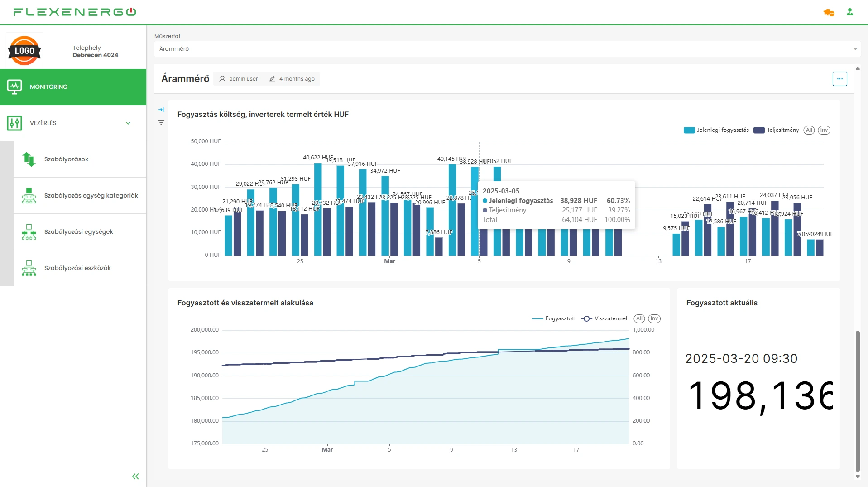Collapse sidebar with double chevron icon
This screenshot has height=487, width=868.
pyautogui.click(x=135, y=476)
